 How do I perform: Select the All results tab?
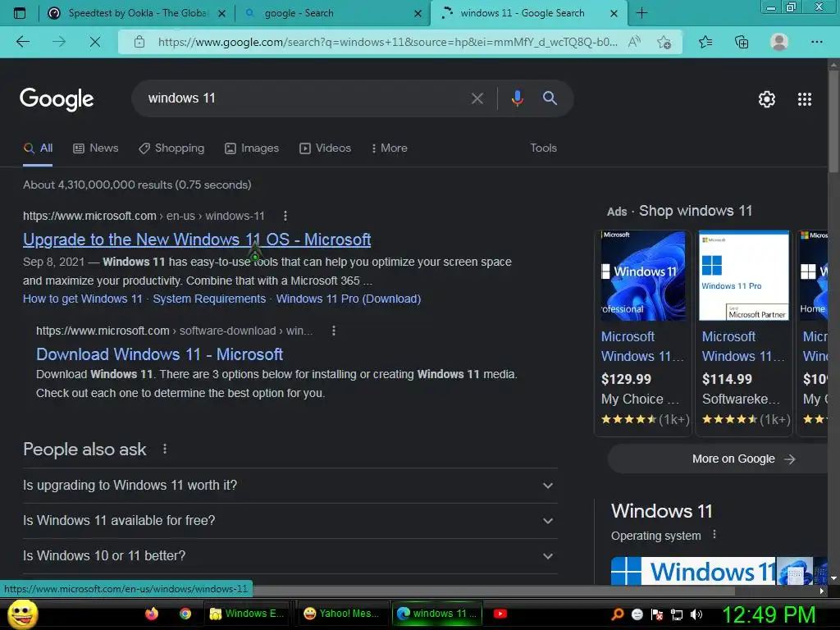click(x=38, y=148)
